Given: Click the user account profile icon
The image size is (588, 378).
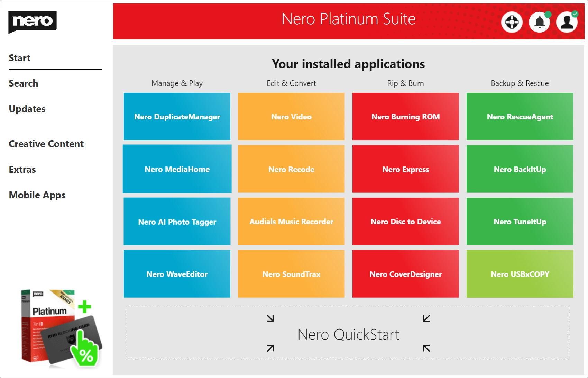Looking at the screenshot, I should point(567,22).
